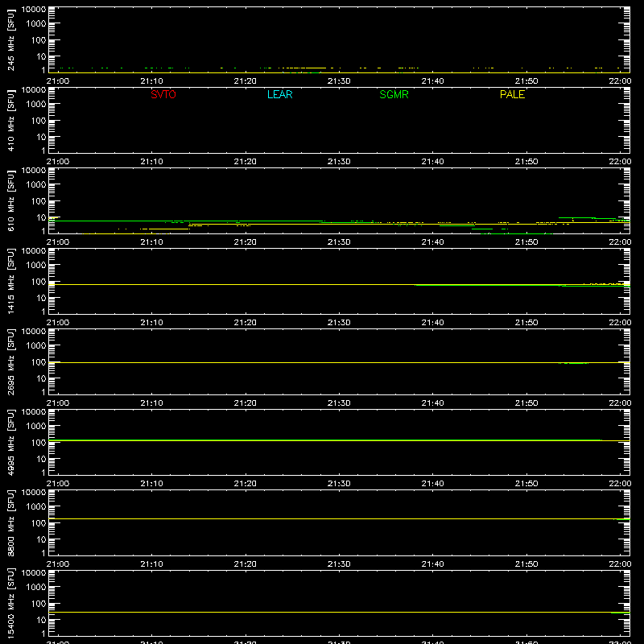This screenshot has height=644, width=644.
Task: Click 21:30 time label of 8800 MHz plot
Action: (339, 564)
